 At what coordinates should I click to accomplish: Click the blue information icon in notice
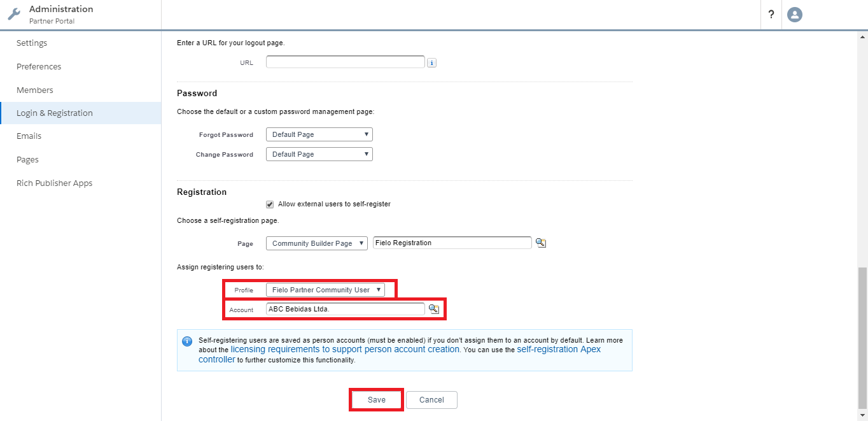pyautogui.click(x=187, y=341)
